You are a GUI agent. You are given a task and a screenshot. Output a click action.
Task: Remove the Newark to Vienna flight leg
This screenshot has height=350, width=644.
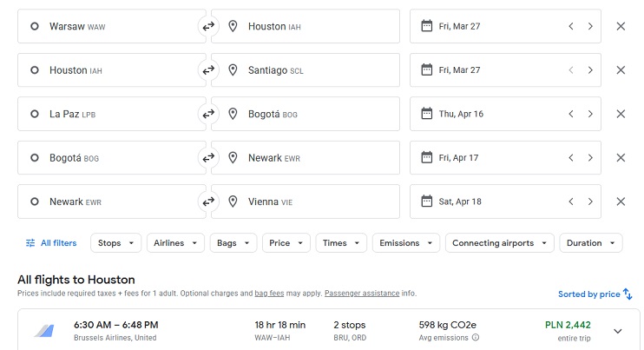621,201
